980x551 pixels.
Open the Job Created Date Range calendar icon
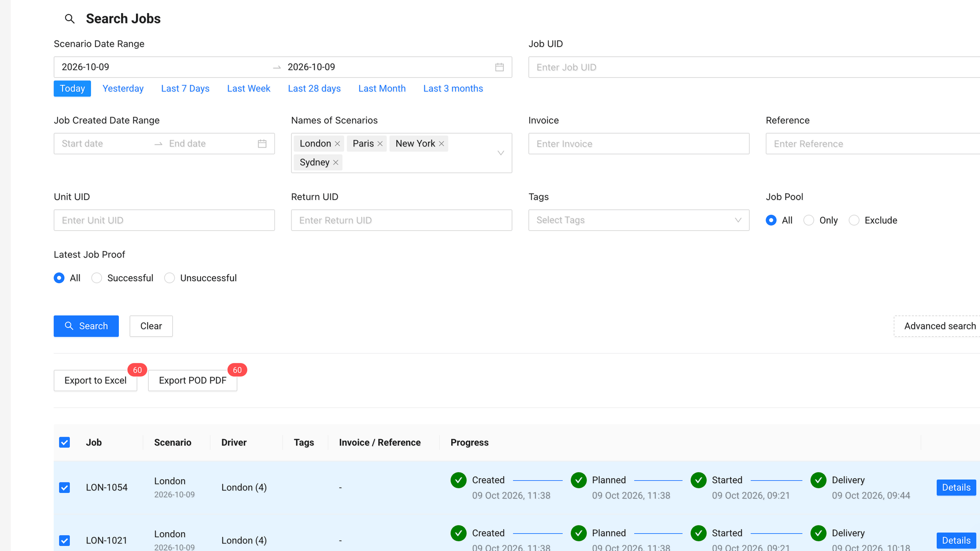click(262, 144)
